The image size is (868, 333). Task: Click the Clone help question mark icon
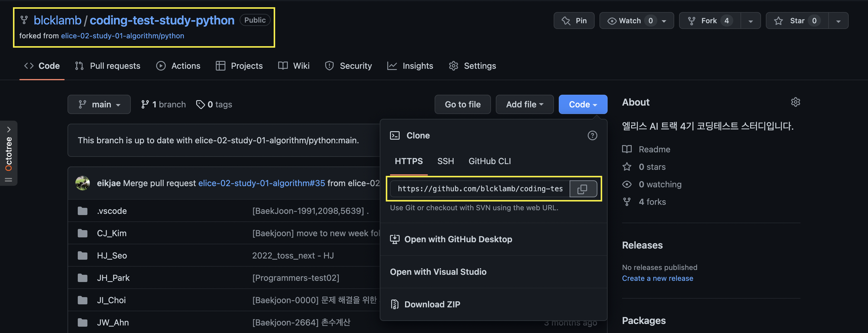pyautogui.click(x=592, y=136)
